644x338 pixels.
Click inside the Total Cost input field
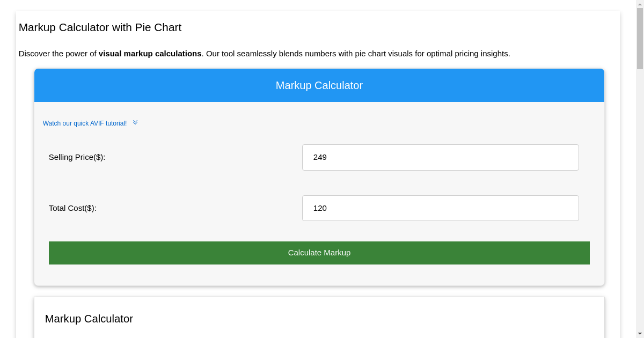tap(440, 208)
